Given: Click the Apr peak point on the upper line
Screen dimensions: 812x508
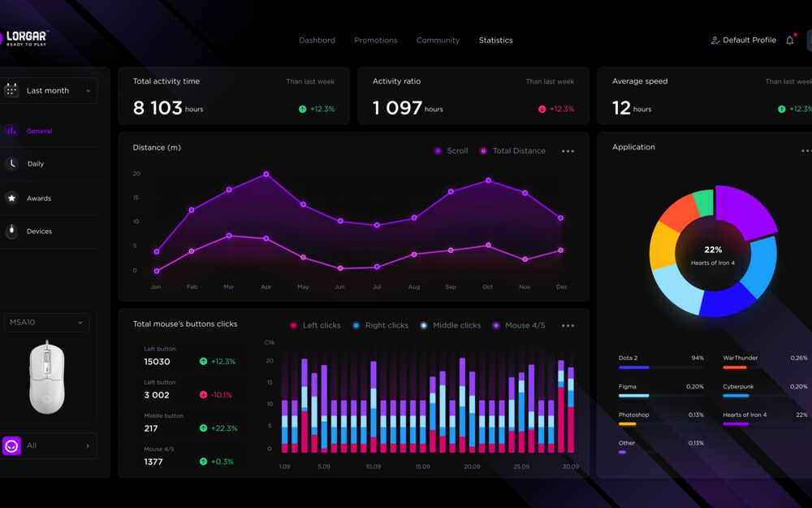Looking at the screenshot, I should [266, 174].
